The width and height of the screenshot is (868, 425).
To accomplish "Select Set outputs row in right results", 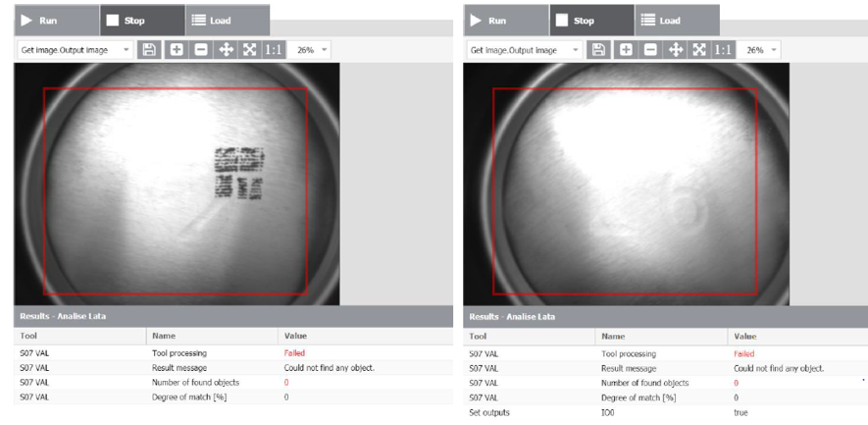I will coord(665,413).
